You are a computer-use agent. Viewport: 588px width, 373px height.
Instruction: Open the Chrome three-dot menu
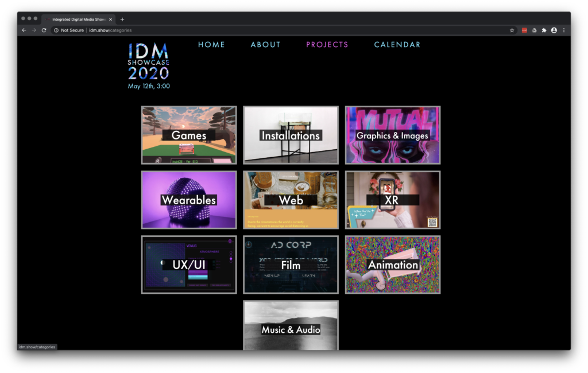click(564, 30)
